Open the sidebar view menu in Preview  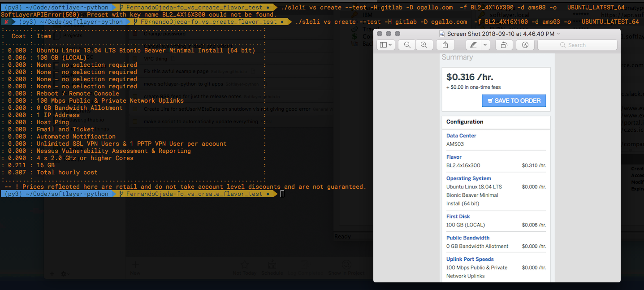[386, 45]
